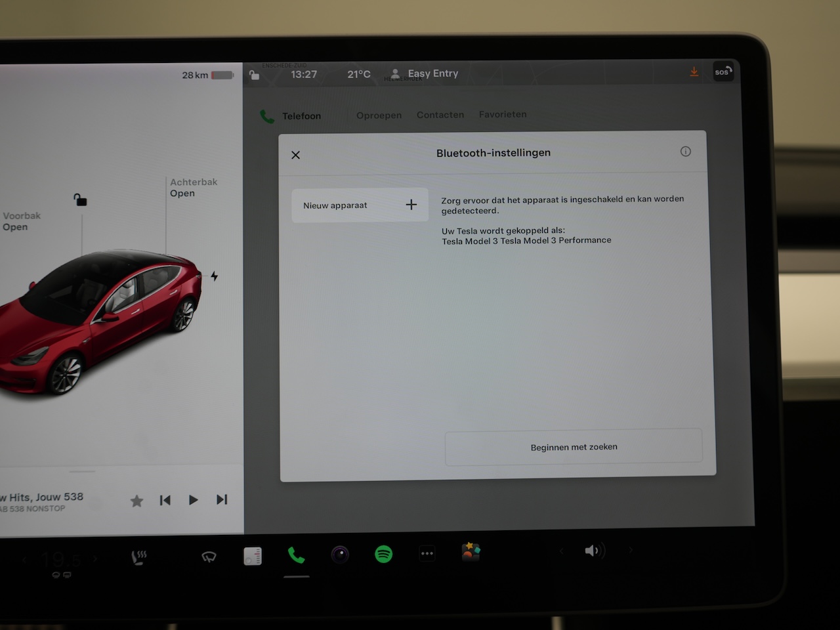Open the Voorbak frunk
The image size is (840, 630).
21,221
